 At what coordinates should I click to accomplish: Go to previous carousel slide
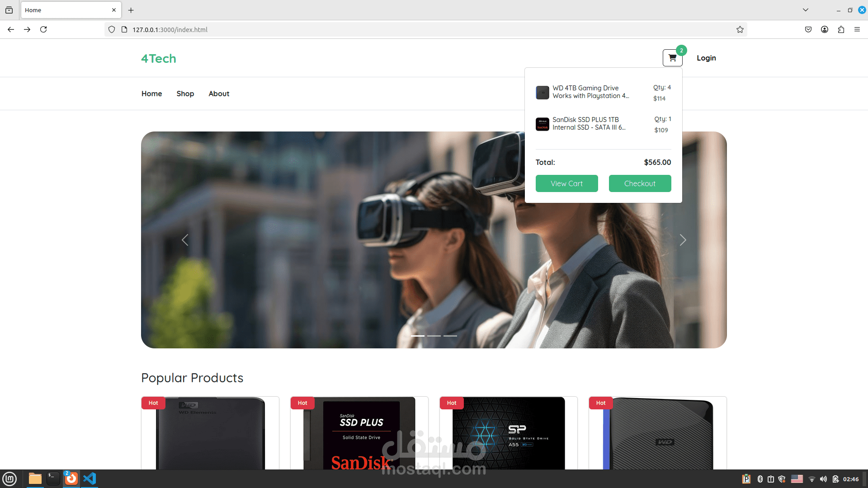(185, 240)
